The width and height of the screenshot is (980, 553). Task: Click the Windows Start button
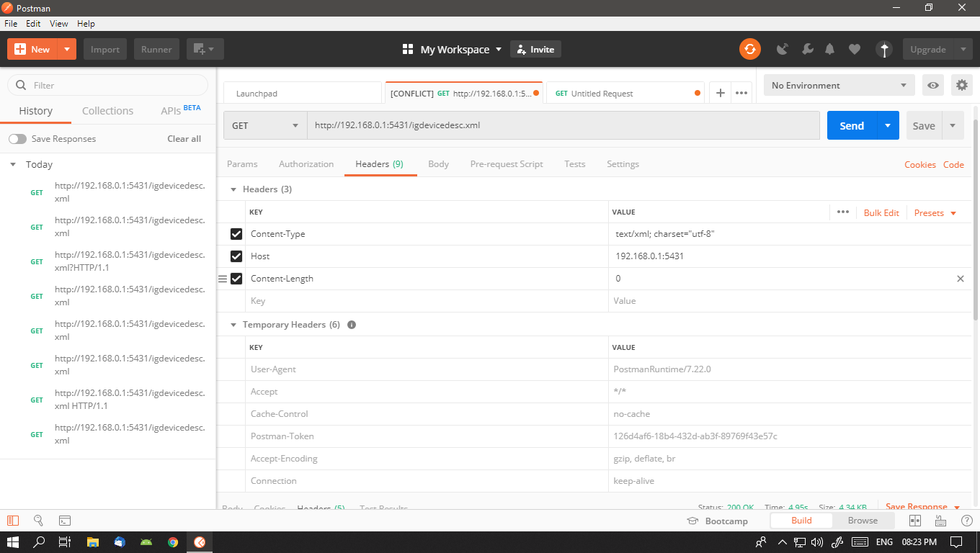[13, 542]
